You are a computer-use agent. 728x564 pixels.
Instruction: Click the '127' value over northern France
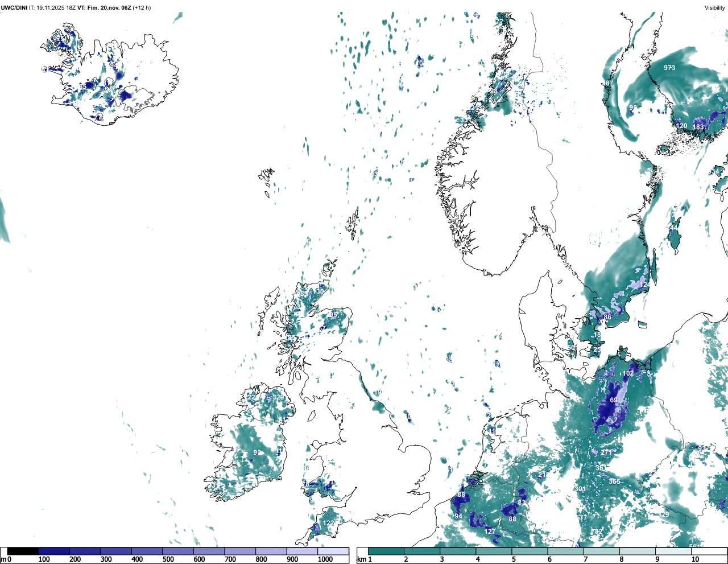pyautogui.click(x=490, y=531)
